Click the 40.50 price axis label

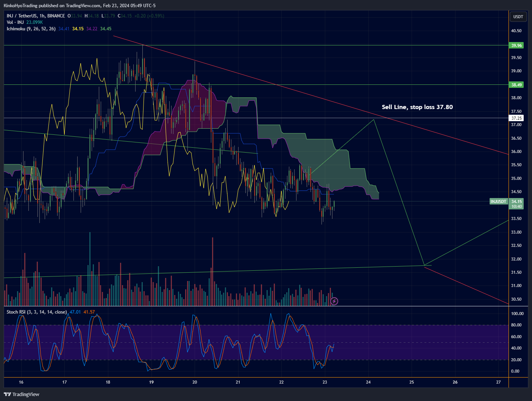pyautogui.click(x=516, y=31)
